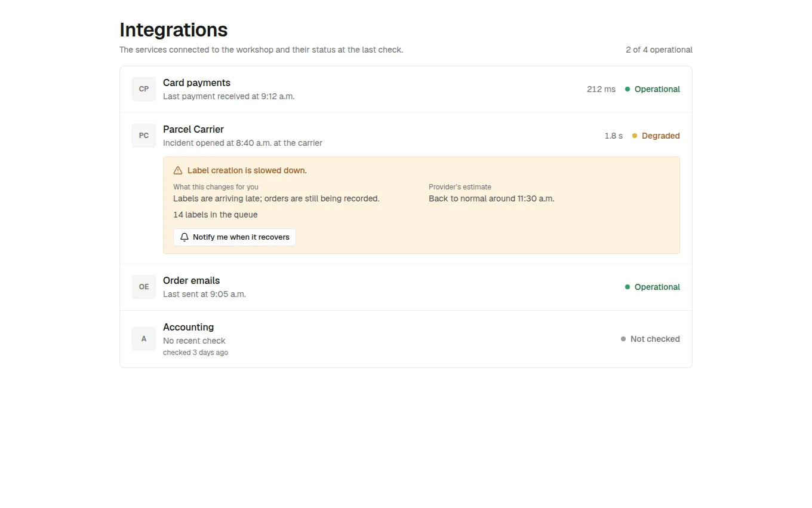Click the warning triangle icon in the alert
812x508 pixels.
pos(178,170)
